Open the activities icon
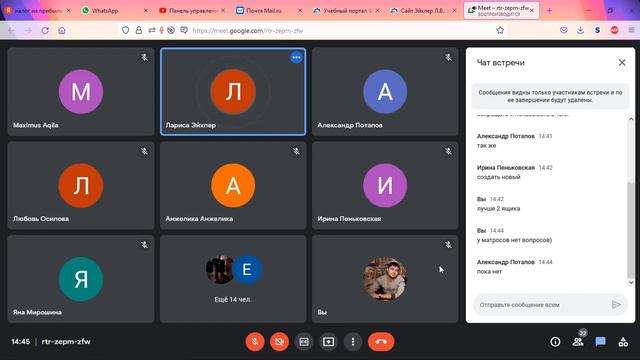 [623, 342]
